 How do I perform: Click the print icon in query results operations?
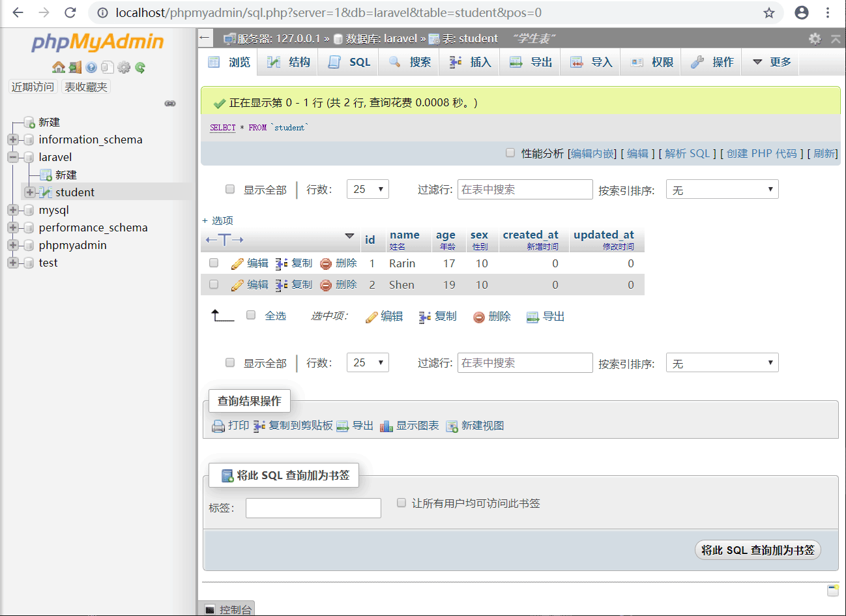pos(218,426)
